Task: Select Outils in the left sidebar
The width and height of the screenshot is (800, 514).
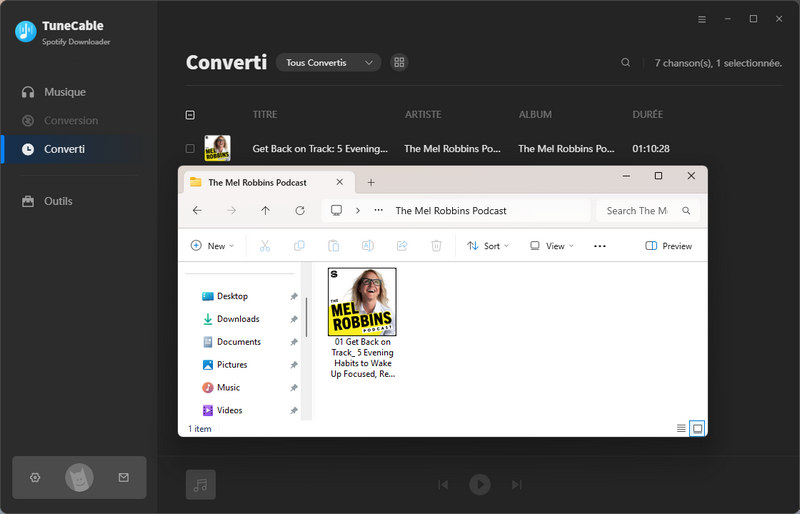Action: pyautogui.click(x=58, y=201)
